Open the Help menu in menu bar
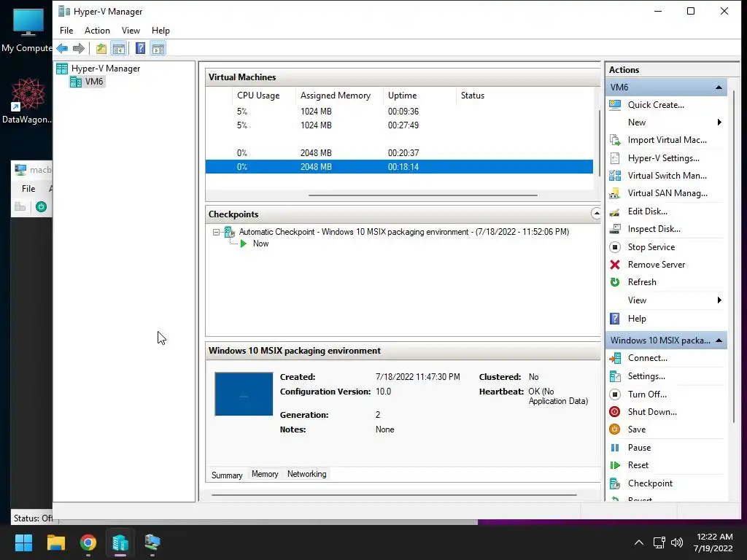 [x=160, y=31]
